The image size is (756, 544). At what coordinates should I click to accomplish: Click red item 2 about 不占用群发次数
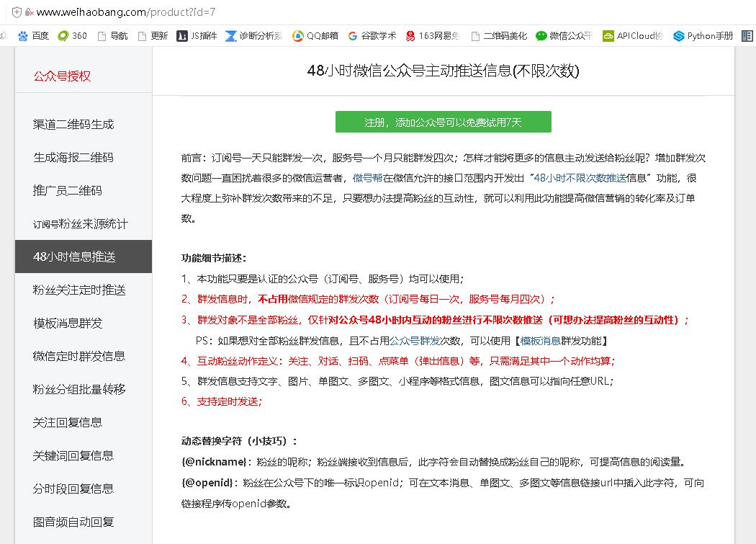(x=369, y=299)
